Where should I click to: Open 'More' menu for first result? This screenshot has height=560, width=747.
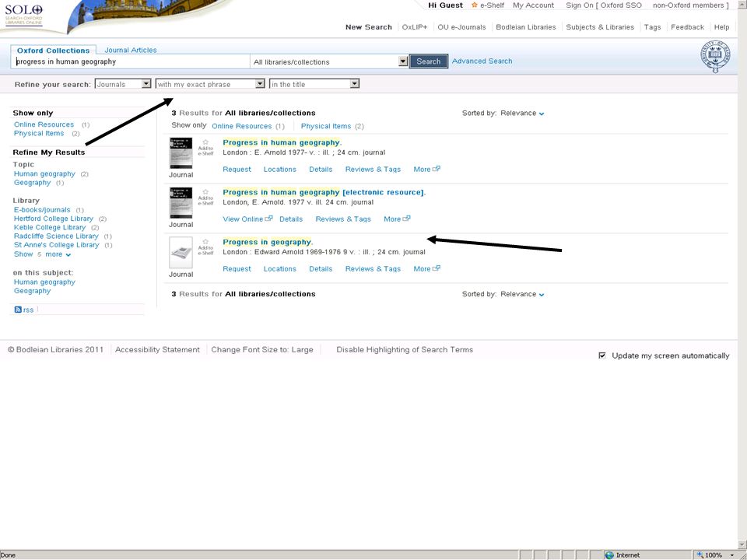pos(427,169)
